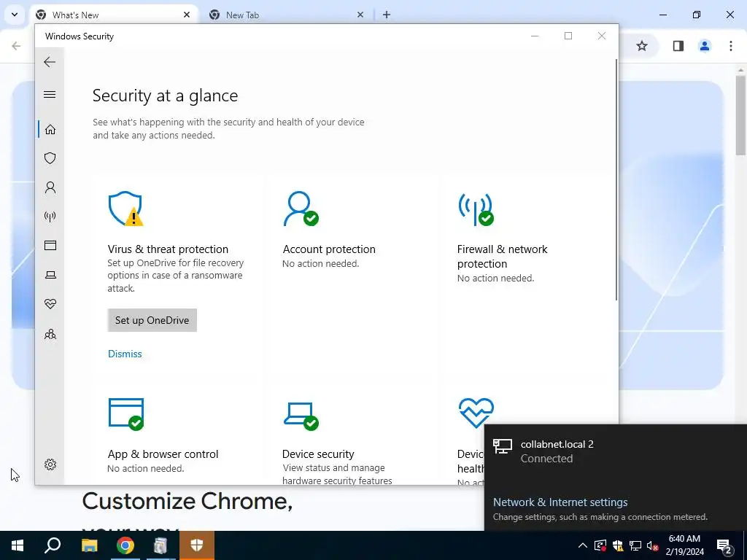Open the hamburger navigation menu
Screen dimensions: 747x560
tap(50, 94)
